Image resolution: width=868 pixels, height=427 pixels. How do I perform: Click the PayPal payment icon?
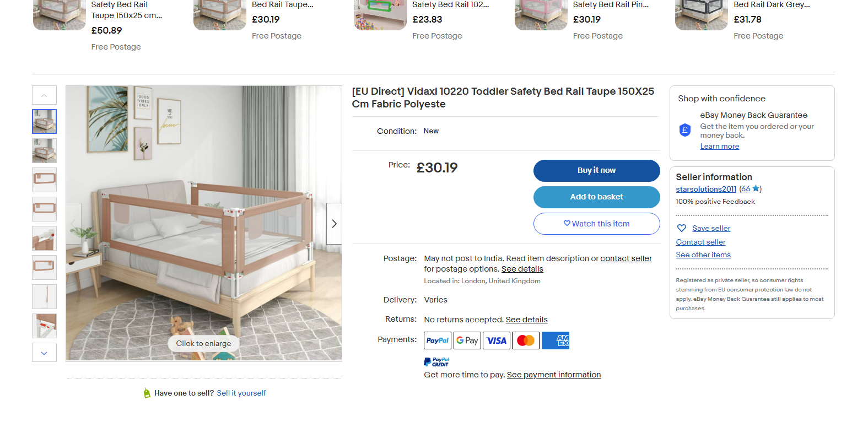tap(438, 340)
